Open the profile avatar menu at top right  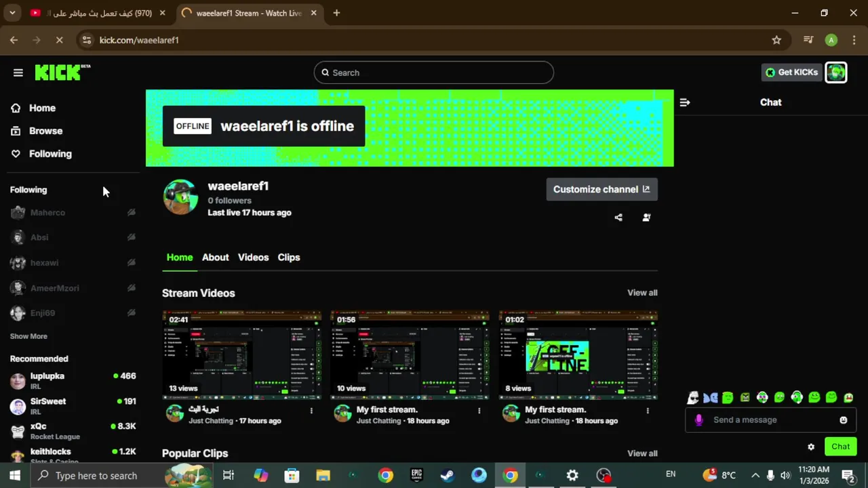pyautogui.click(x=836, y=73)
